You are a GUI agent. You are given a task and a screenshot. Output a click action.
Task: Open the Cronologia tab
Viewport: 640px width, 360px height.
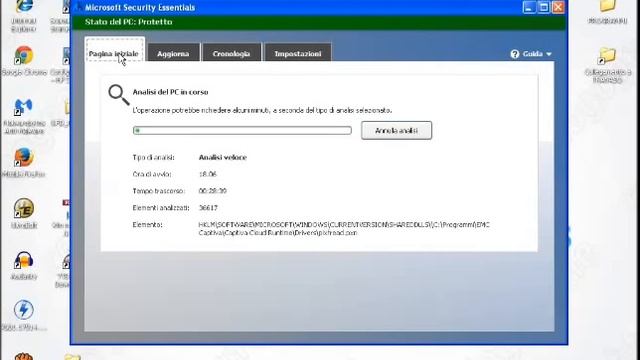[231, 53]
